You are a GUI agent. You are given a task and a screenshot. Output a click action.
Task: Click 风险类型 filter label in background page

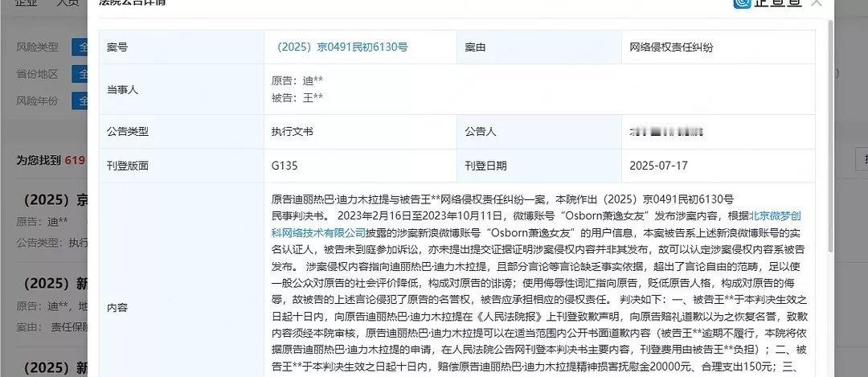37,47
